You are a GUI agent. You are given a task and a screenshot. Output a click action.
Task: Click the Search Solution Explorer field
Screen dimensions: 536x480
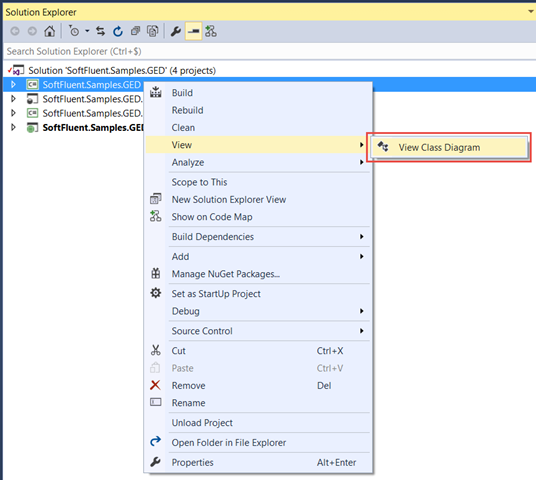point(268,51)
